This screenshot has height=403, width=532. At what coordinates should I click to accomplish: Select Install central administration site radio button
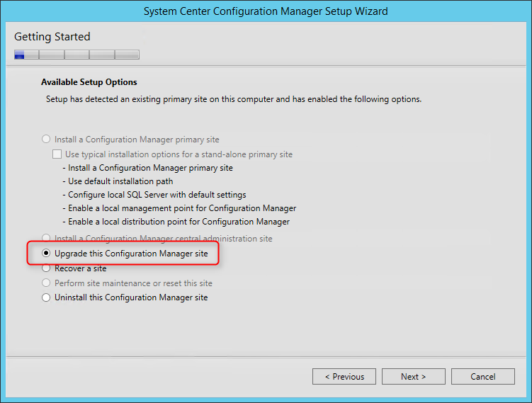46,237
